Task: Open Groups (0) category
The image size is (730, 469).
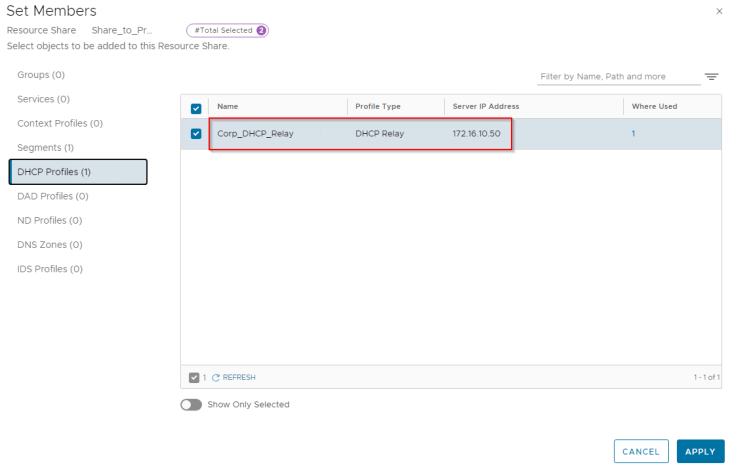Action: coord(41,75)
